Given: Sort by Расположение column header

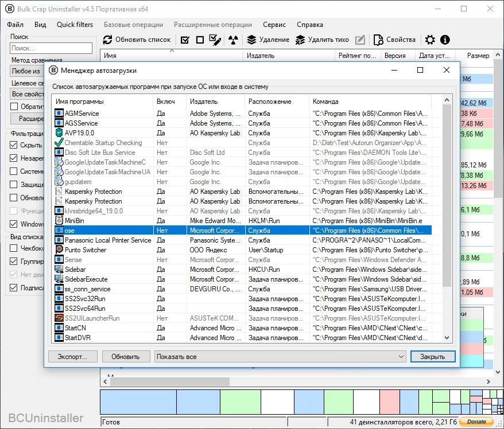Looking at the screenshot, I should coord(277,102).
